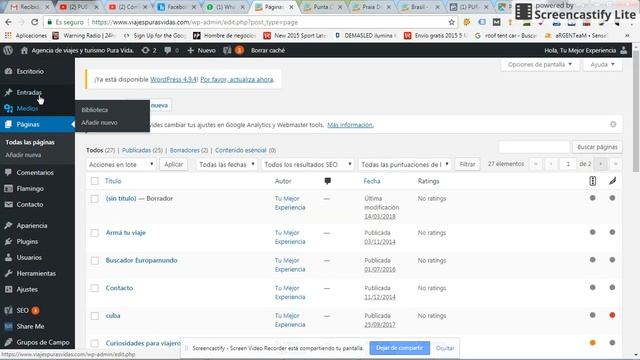Open the Armá tu viaje page
Image resolution: width=640 pixels, height=360 pixels.
[x=126, y=233]
